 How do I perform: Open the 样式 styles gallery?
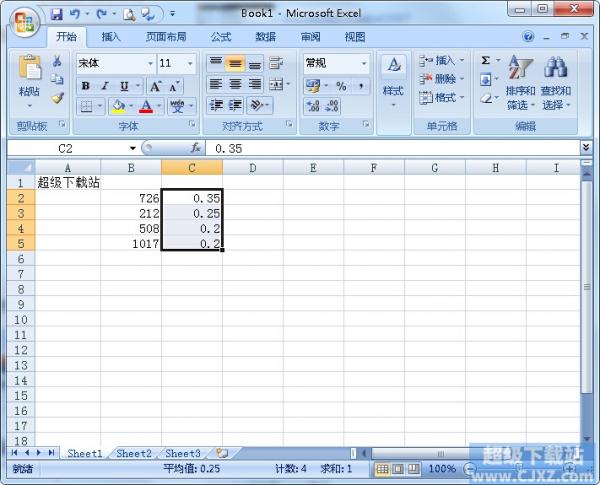coord(393,82)
